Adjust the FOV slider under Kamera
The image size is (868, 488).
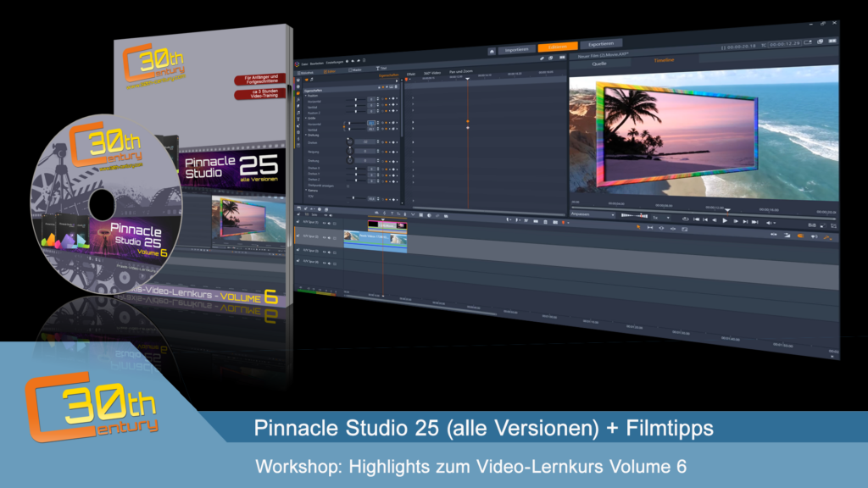(354, 198)
